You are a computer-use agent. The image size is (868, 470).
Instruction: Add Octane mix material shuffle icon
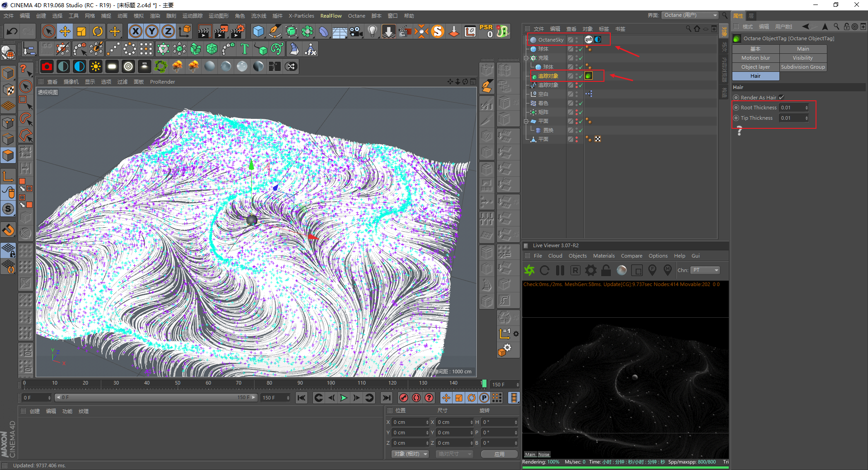[x=291, y=66]
